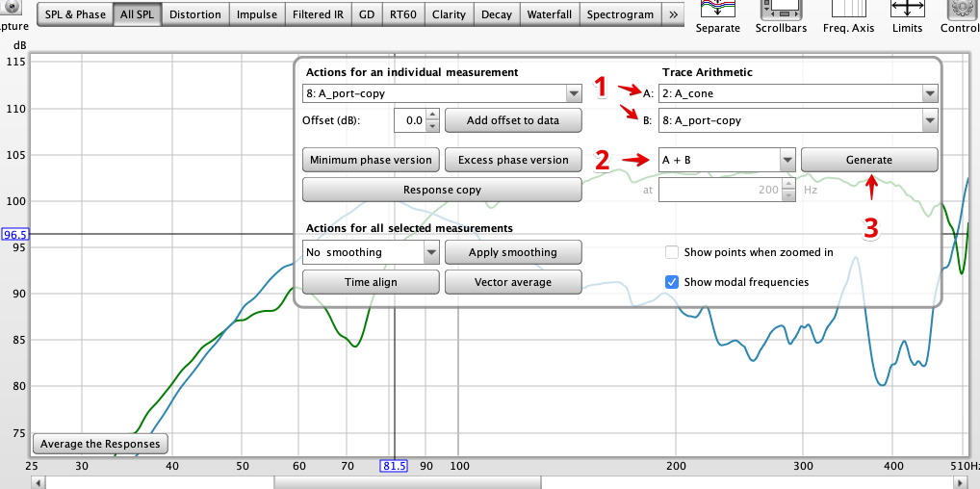Switch to the Spectrogram tab
The image size is (980, 489).
621,14
